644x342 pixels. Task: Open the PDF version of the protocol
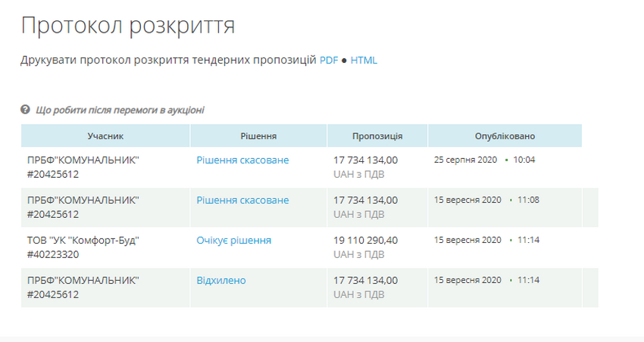point(329,61)
